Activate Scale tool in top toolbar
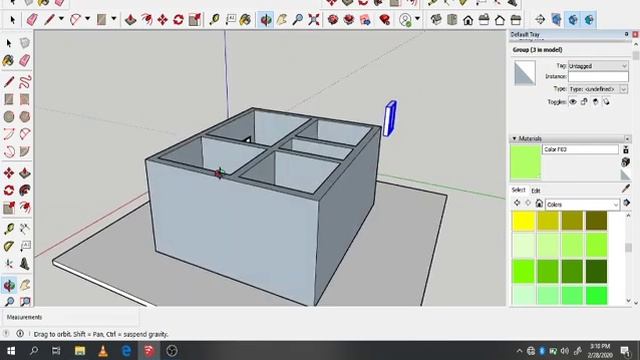Viewport: 640px width, 360px height. pyautogui.click(x=195, y=20)
